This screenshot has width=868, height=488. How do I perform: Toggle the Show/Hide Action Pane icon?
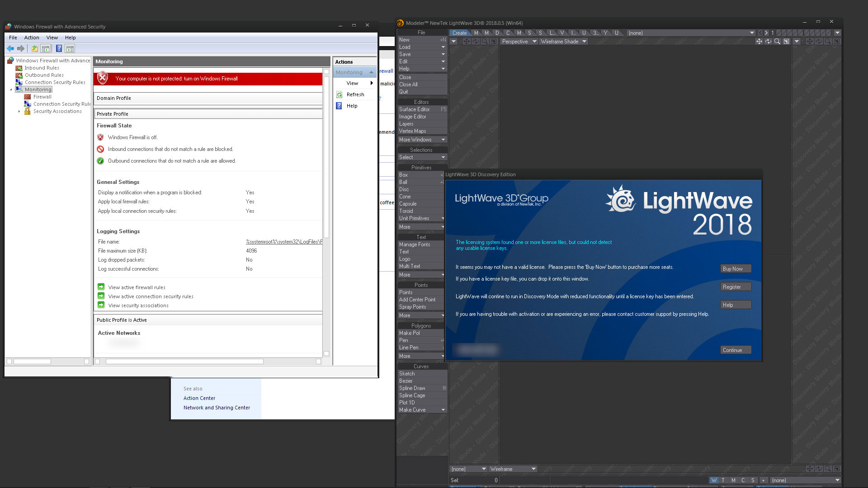point(70,49)
